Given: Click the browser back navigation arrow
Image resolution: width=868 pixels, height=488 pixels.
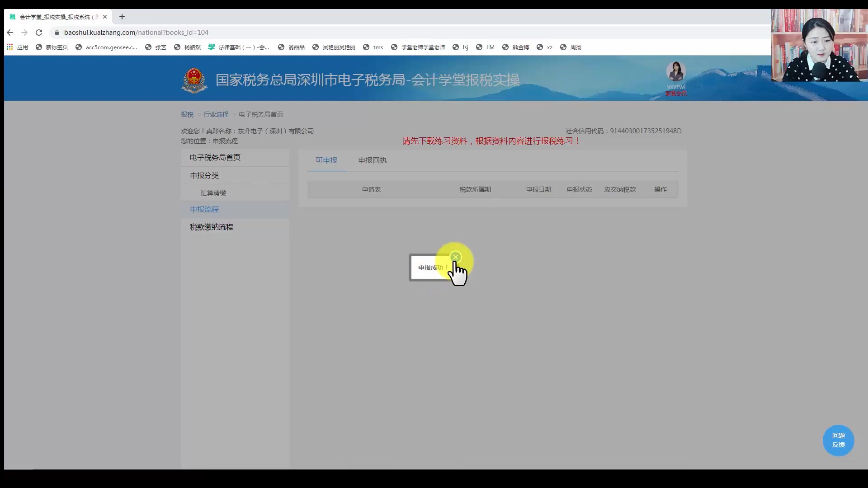Looking at the screenshot, I should click(10, 33).
